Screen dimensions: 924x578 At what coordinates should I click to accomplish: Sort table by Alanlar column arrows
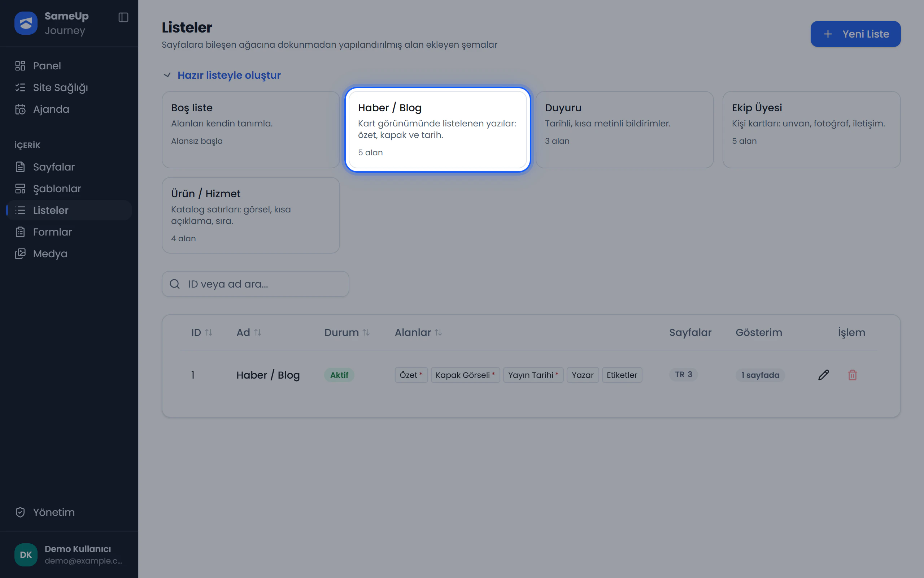(x=438, y=333)
